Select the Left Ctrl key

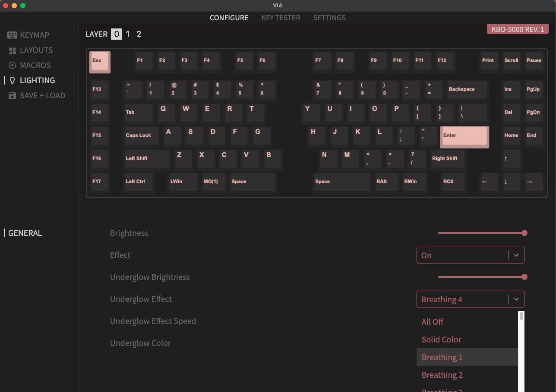coord(139,182)
